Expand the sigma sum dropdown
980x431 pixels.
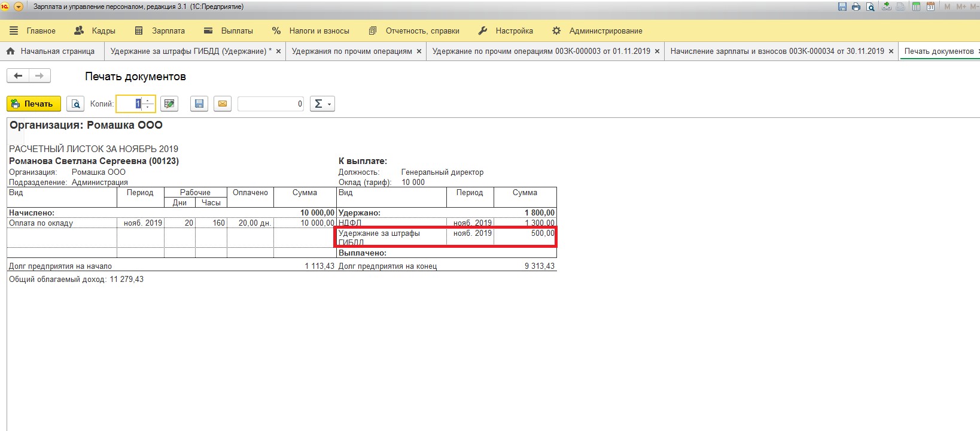click(322, 104)
